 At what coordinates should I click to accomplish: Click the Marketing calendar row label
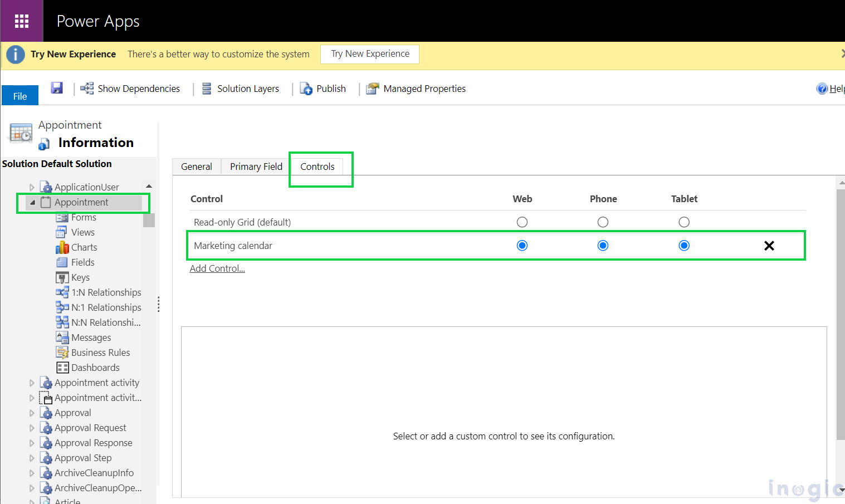pyautogui.click(x=233, y=246)
